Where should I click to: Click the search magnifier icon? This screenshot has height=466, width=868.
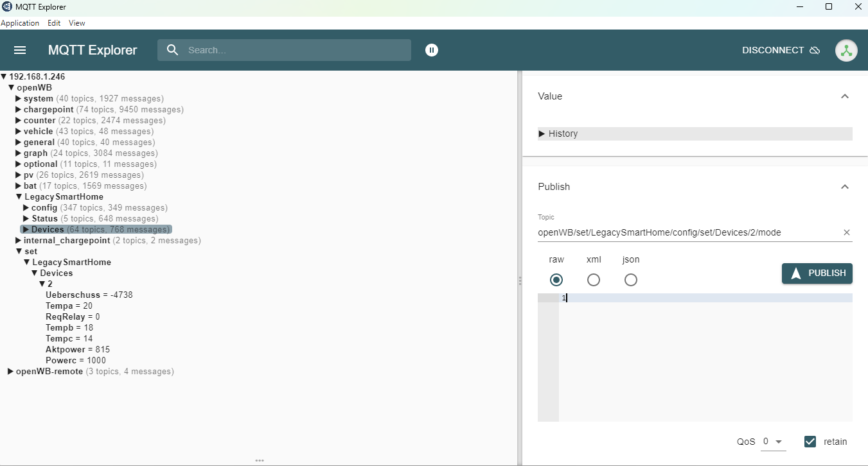[172, 50]
